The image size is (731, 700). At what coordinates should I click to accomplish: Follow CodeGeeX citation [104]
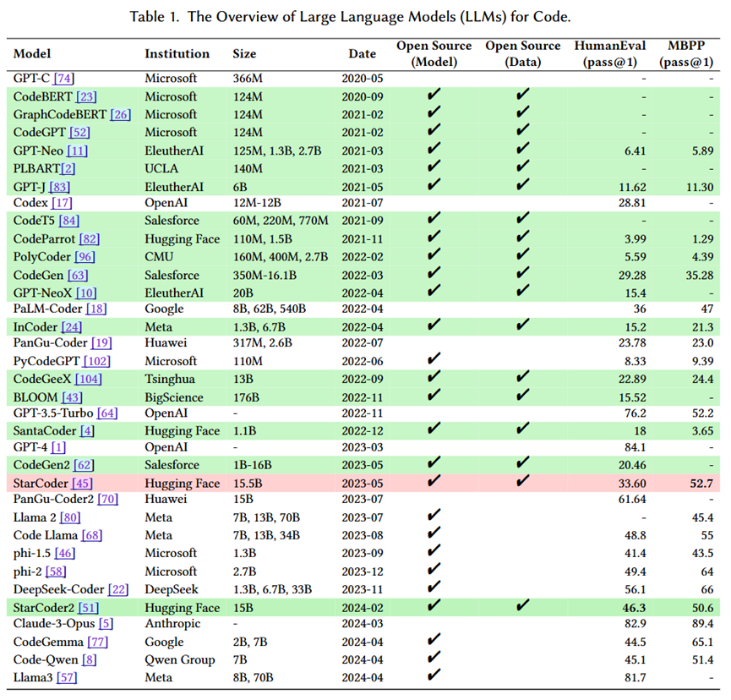point(89,379)
